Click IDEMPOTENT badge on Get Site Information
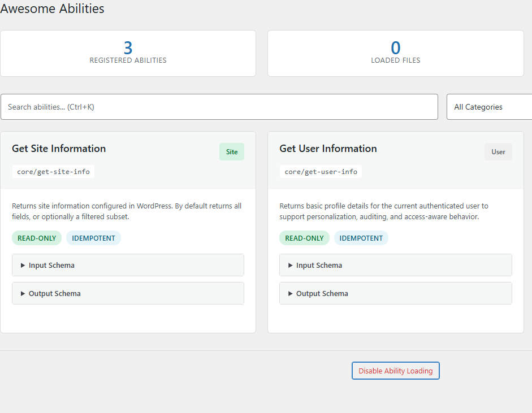Viewport: 532px width, 413px height. click(93, 238)
